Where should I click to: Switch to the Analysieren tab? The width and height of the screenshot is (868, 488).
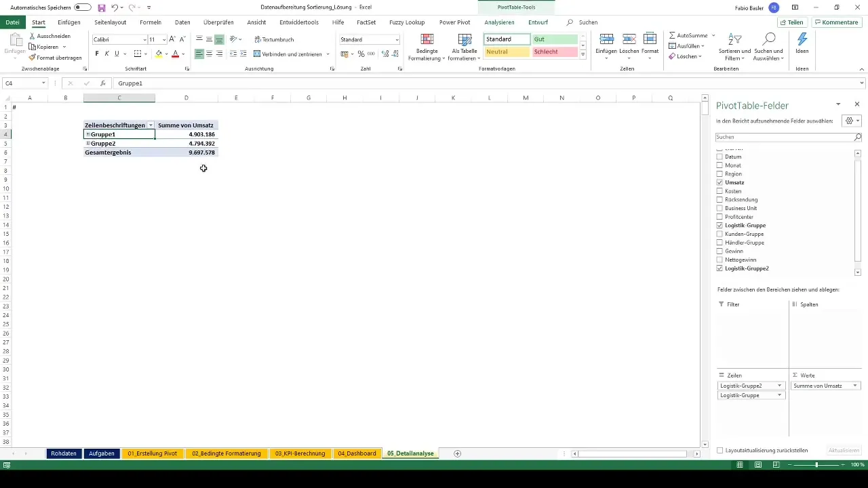[x=499, y=22]
